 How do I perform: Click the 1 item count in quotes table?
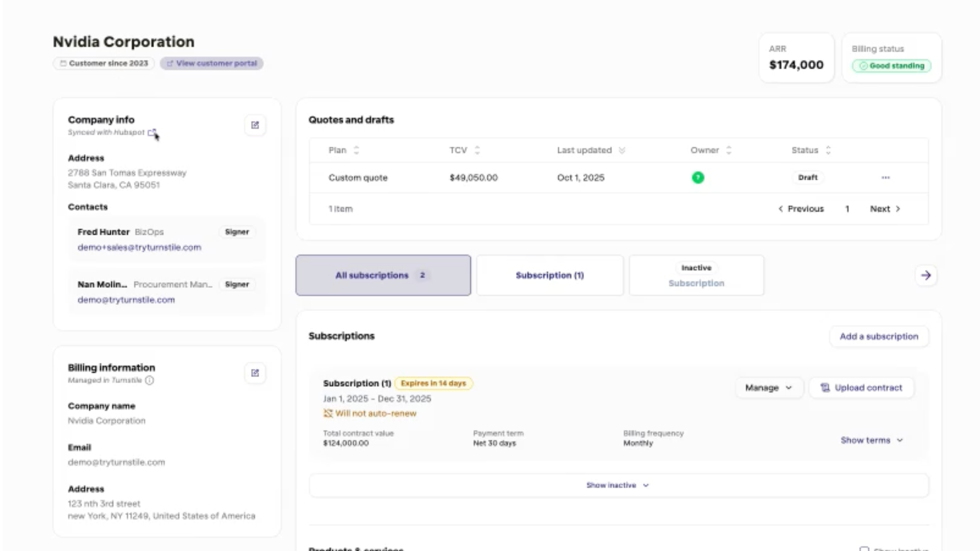340,209
